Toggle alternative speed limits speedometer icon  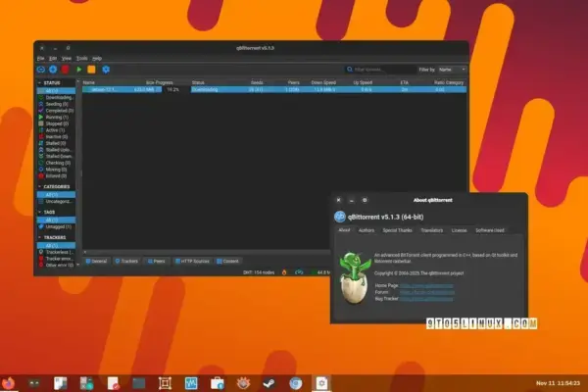pyautogui.click(x=299, y=272)
